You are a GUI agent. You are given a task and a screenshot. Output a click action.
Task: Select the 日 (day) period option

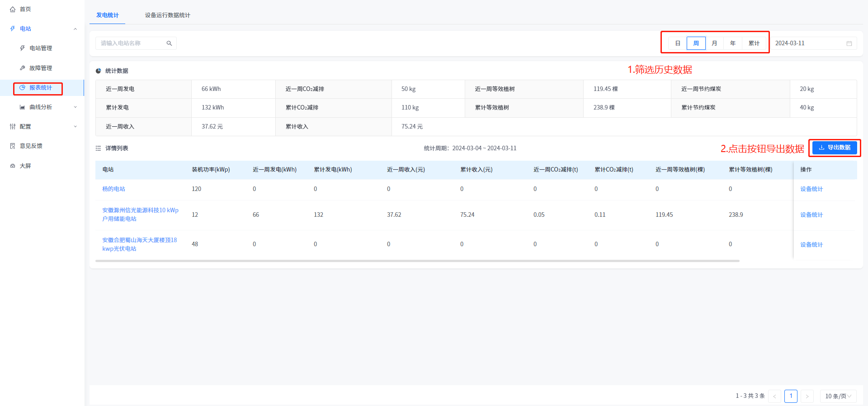click(678, 43)
